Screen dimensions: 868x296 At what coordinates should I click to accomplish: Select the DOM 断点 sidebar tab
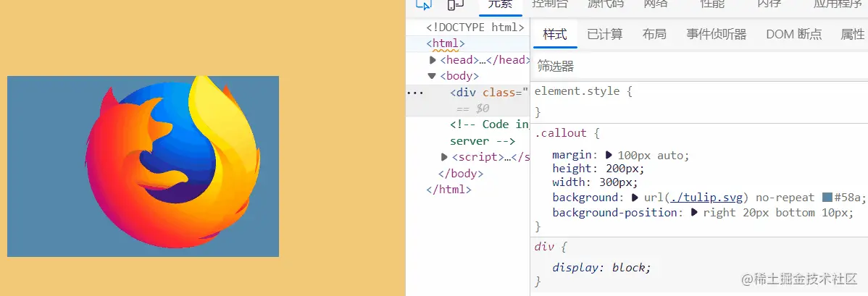794,34
